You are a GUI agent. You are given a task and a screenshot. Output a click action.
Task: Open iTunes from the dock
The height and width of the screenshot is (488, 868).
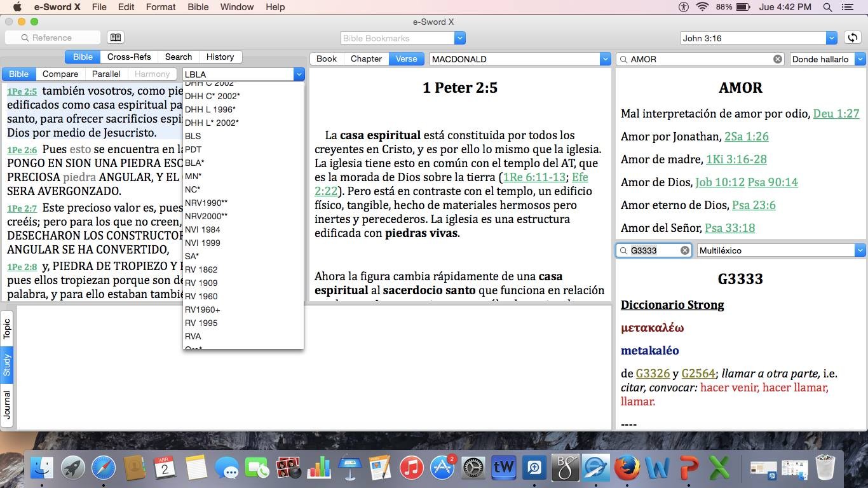[412, 469]
